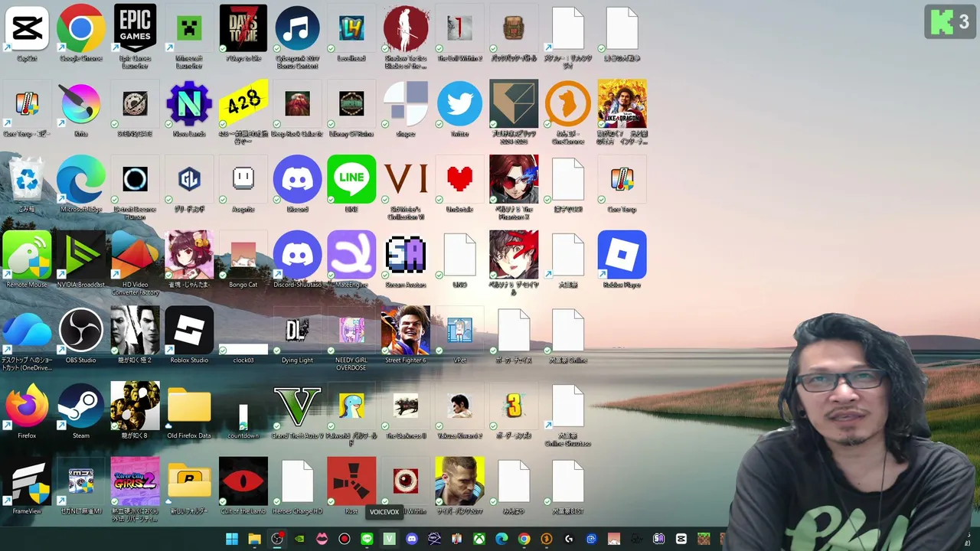Open the CapCut desktop shortcut

[27, 29]
